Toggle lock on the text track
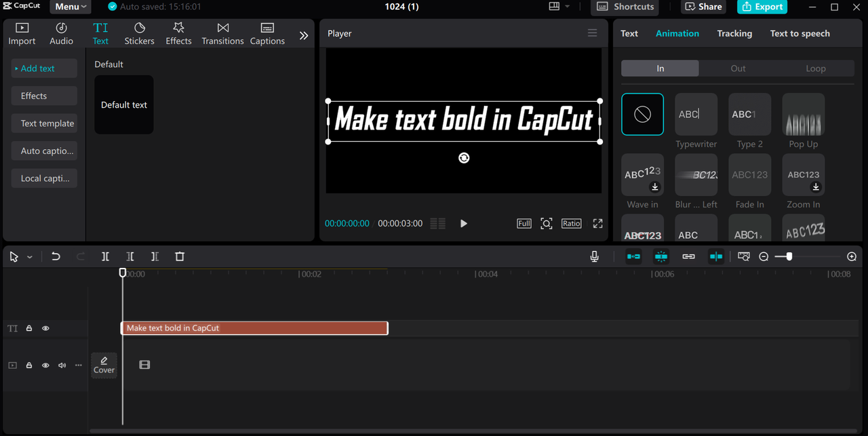The height and width of the screenshot is (436, 868). (x=29, y=328)
